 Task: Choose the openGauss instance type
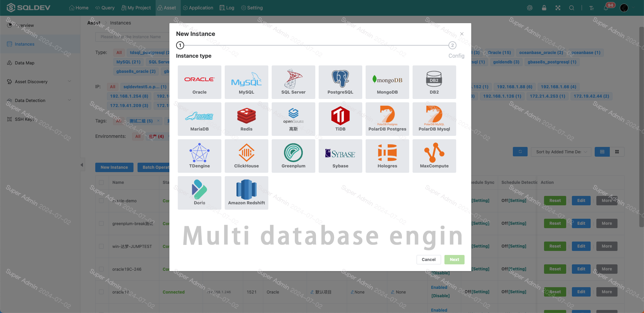[x=293, y=119]
